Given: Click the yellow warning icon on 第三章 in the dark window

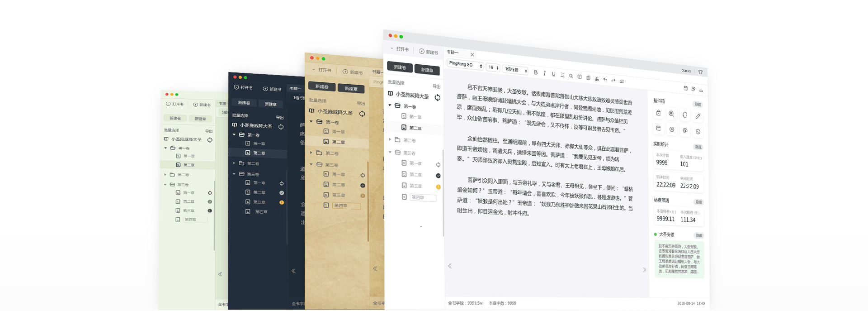Looking at the screenshot, I should point(282,202).
